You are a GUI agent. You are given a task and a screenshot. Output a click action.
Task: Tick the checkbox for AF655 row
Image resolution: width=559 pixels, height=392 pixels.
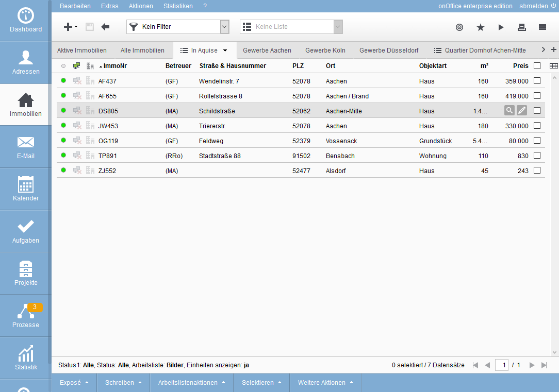537,96
